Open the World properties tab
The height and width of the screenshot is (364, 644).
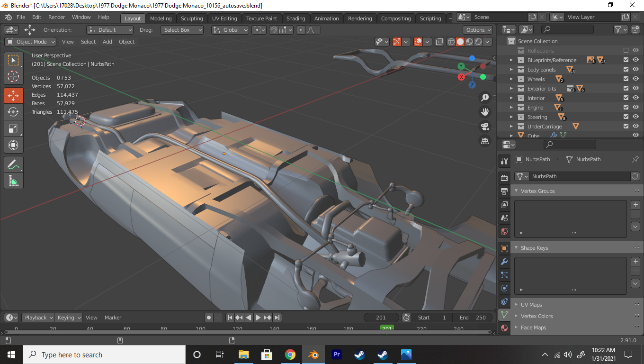point(504,231)
